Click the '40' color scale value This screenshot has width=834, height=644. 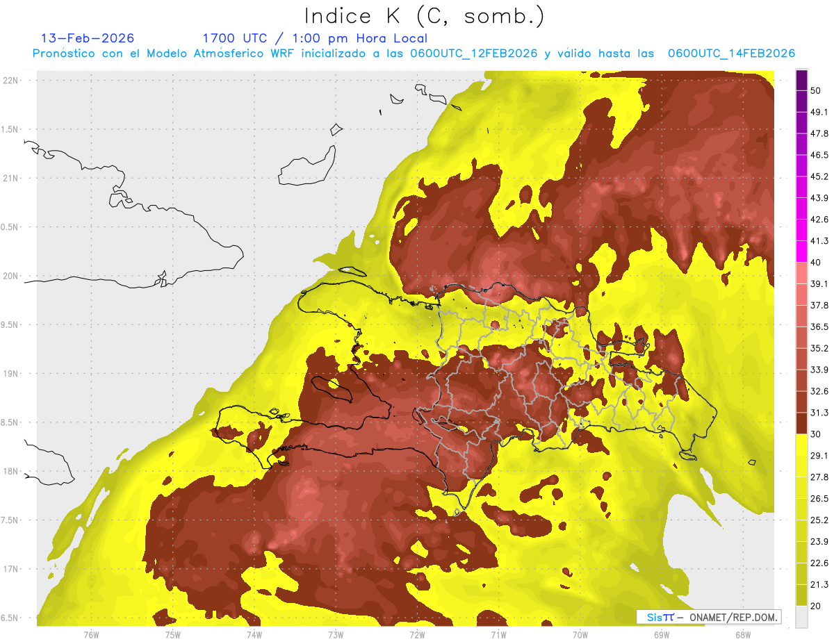tap(817, 263)
